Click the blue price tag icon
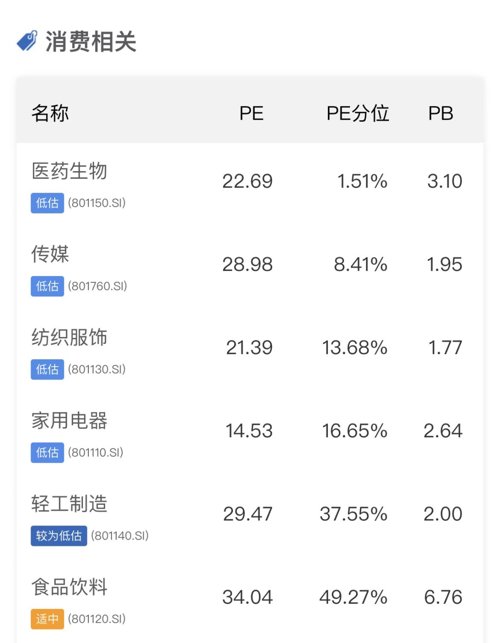This screenshot has width=500, height=643. tap(27, 41)
